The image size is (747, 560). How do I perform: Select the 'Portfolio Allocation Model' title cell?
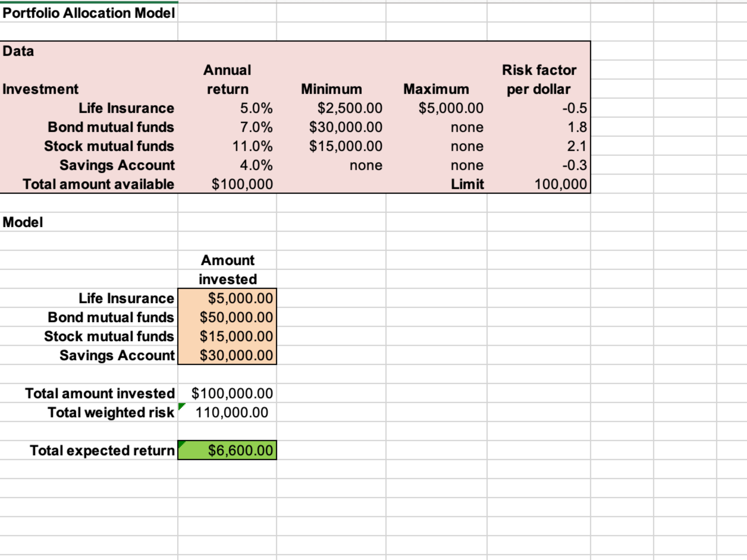coord(89,13)
